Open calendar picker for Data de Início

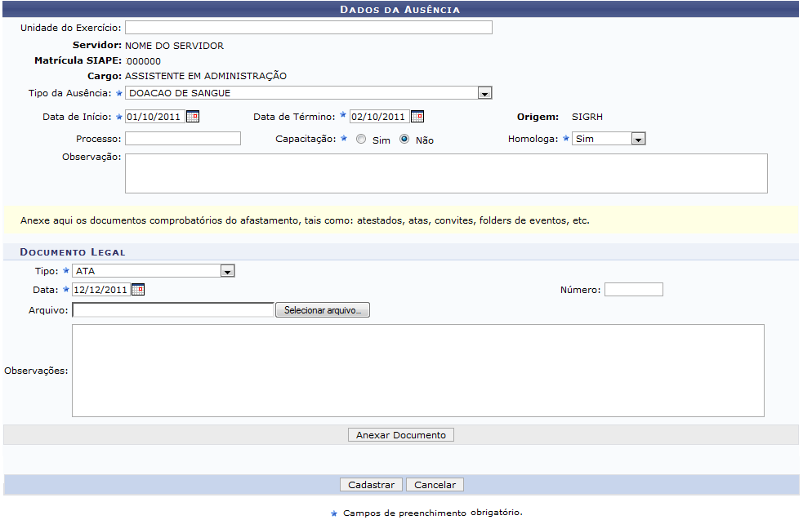click(193, 117)
